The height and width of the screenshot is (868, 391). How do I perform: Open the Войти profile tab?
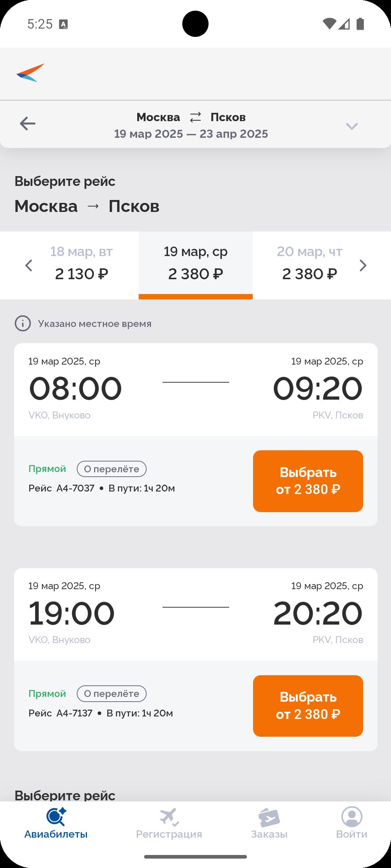tap(352, 823)
